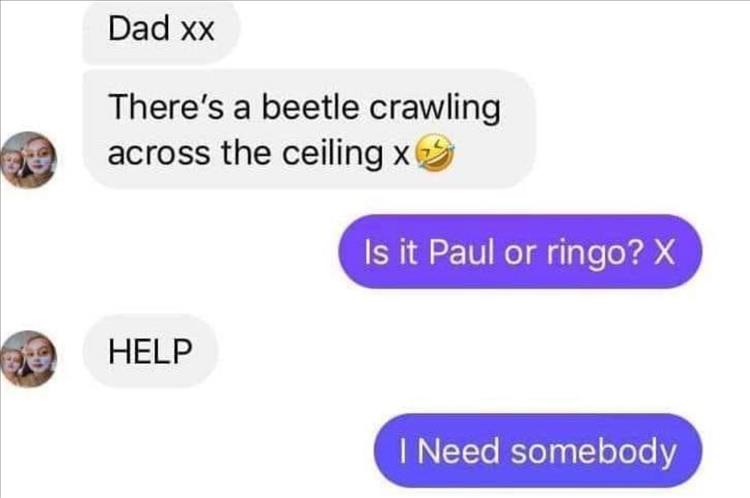Select the grey 'HELP' message bubble
The height and width of the screenshot is (498, 750).
150,351
